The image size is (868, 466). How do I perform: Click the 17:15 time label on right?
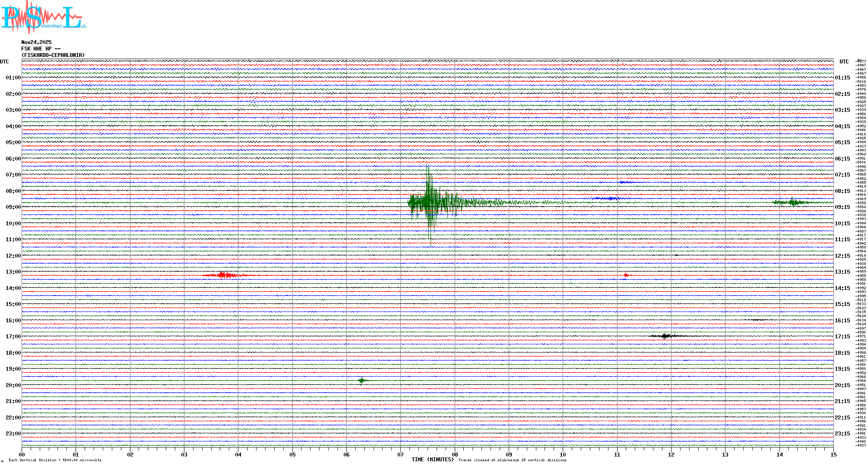[842, 337]
